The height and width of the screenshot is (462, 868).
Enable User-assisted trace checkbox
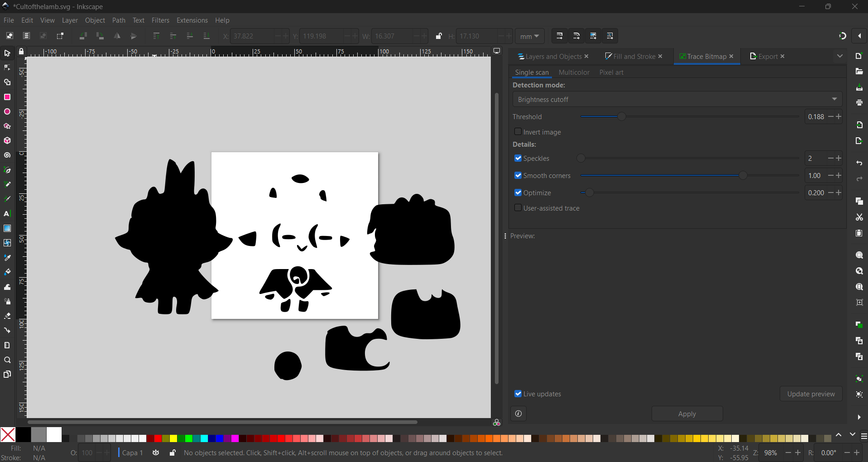(518, 207)
